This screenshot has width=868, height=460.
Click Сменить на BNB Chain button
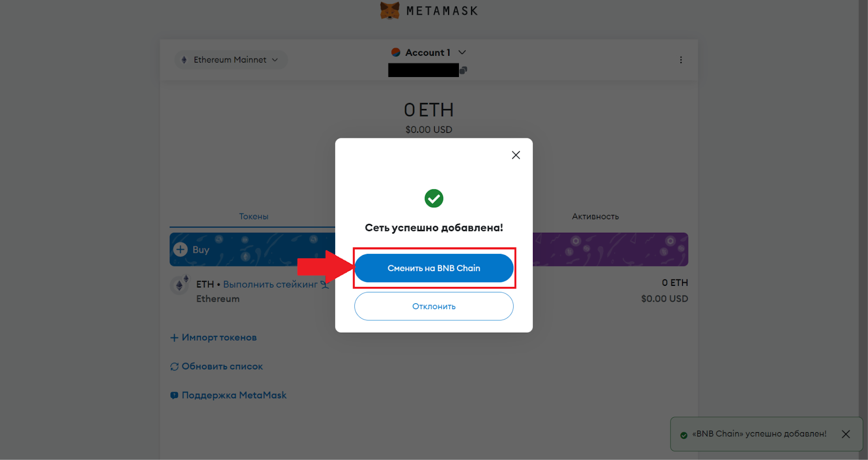pos(434,268)
